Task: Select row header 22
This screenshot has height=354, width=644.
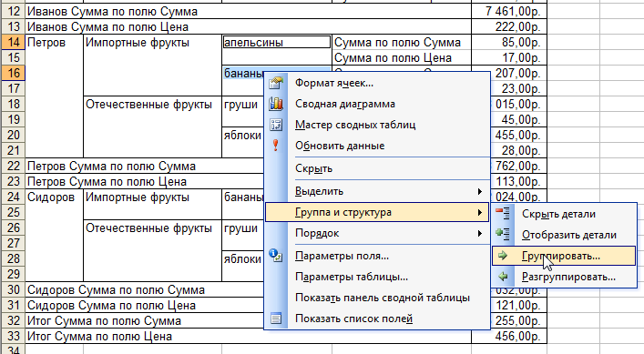Action: (x=13, y=166)
